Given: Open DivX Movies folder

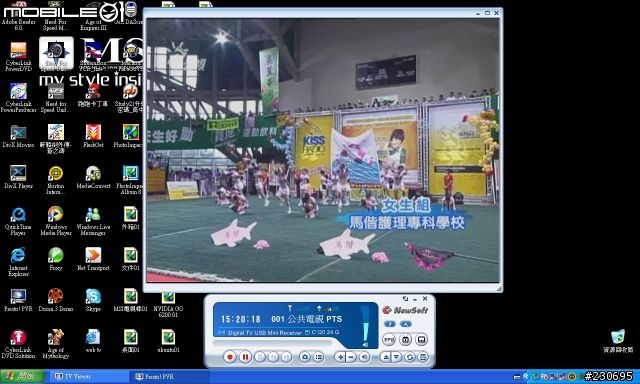Looking at the screenshot, I should coord(18,137).
